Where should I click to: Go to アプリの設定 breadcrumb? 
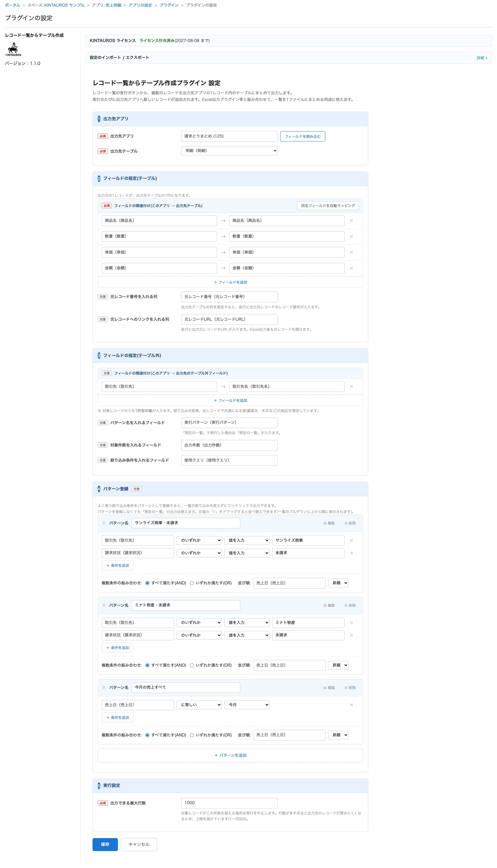tap(140, 5)
